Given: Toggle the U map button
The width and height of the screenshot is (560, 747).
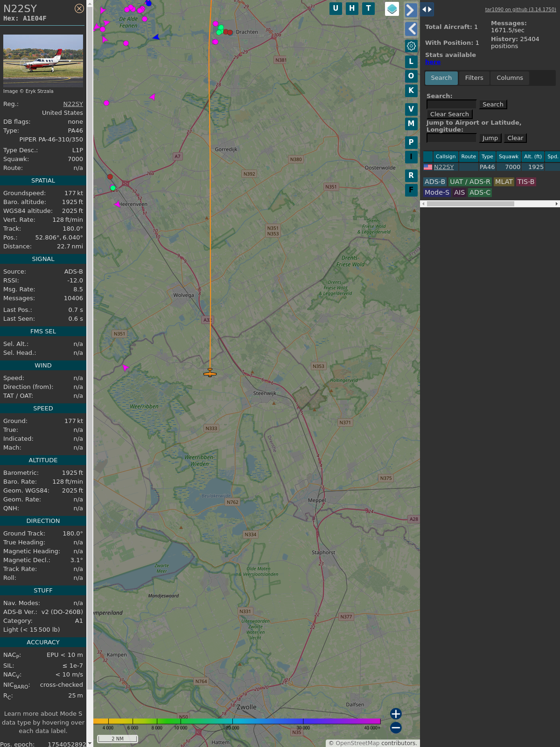Looking at the screenshot, I should point(336,8).
